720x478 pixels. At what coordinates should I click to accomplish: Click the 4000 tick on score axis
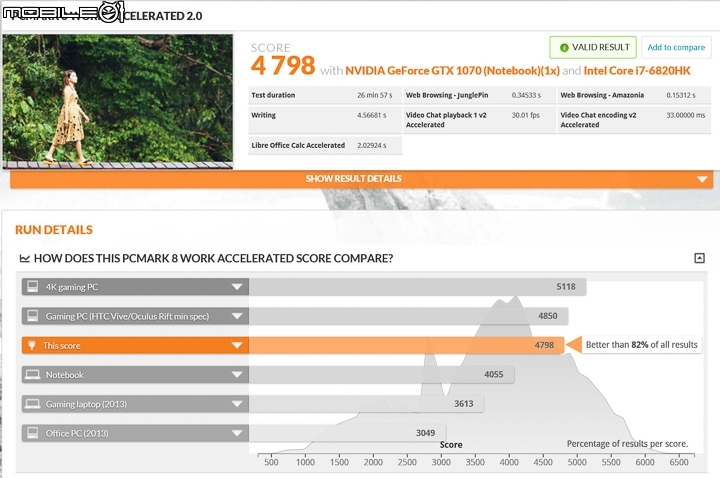[x=509, y=462]
